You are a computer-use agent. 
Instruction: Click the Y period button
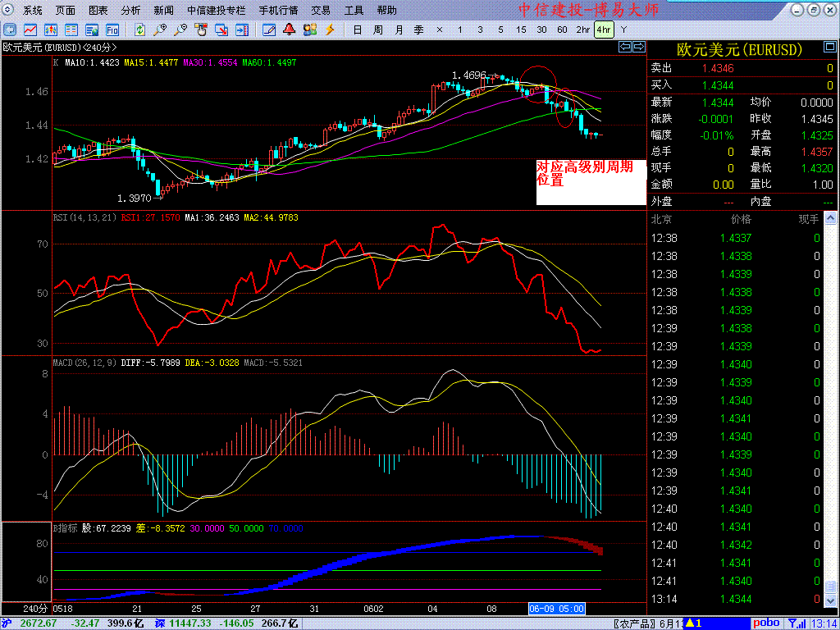pos(623,30)
